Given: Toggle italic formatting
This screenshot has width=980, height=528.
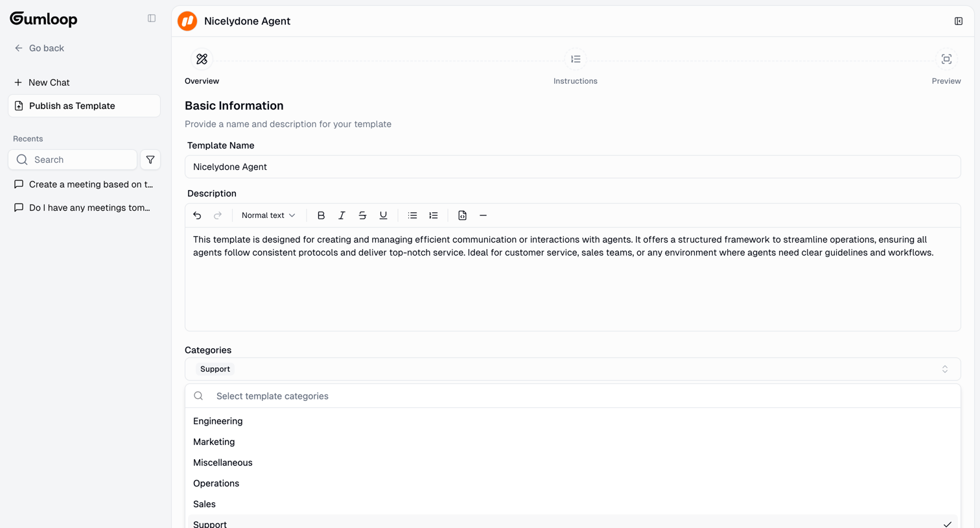Looking at the screenshot, I should click(x=342, y=215).
